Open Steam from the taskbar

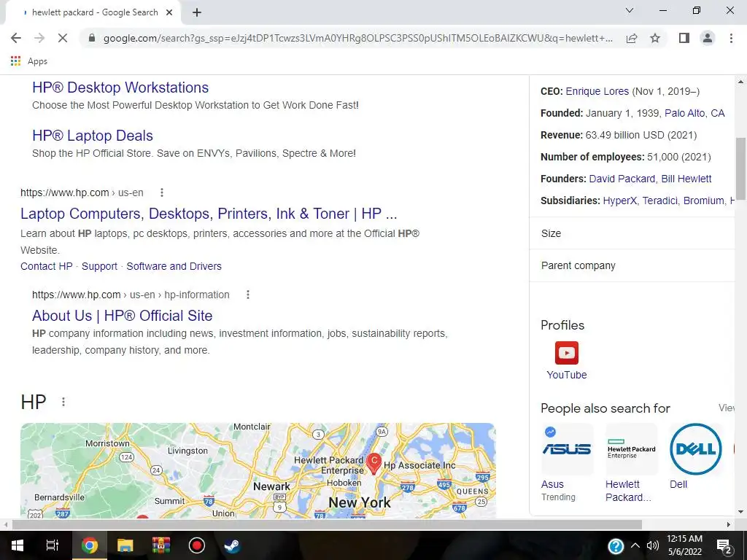[x=233, y=545]
